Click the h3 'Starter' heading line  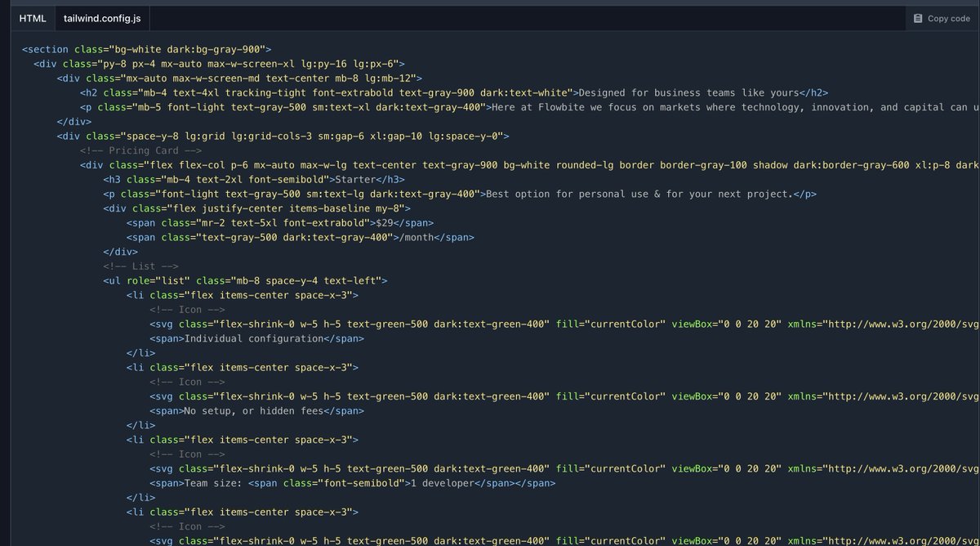[x=254, y=179]
